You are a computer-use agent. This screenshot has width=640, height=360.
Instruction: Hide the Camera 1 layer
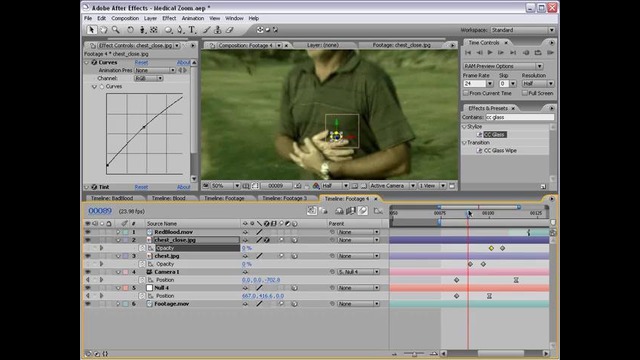(x=87, y=272)
